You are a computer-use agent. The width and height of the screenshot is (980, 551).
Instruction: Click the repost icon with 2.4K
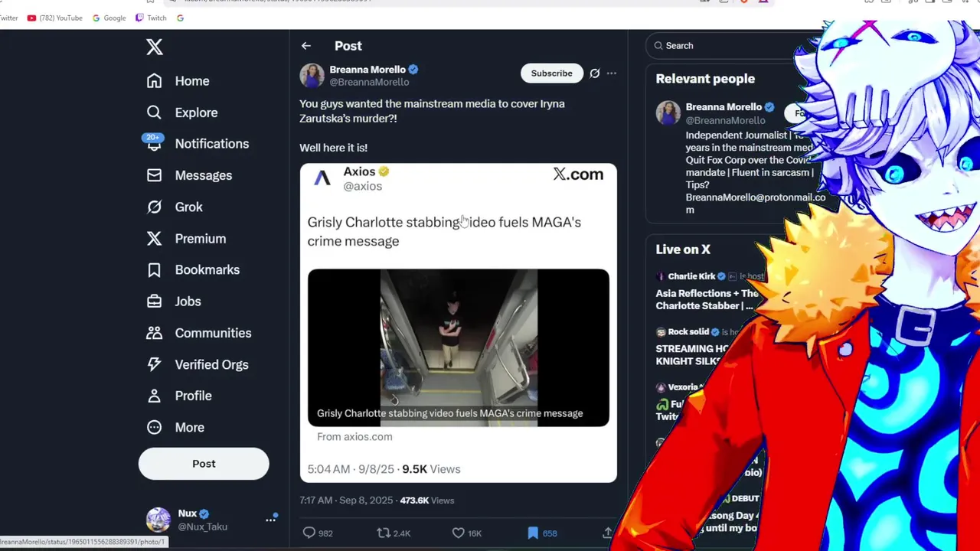(x=384, y=533)
